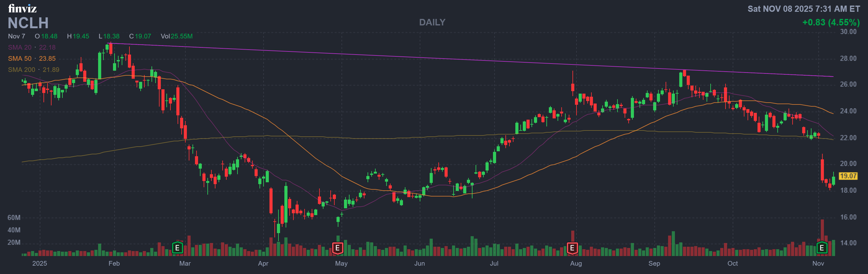Click the red earnings marker near May
This screenshot has height=274, width=868.
pos(337,248)
